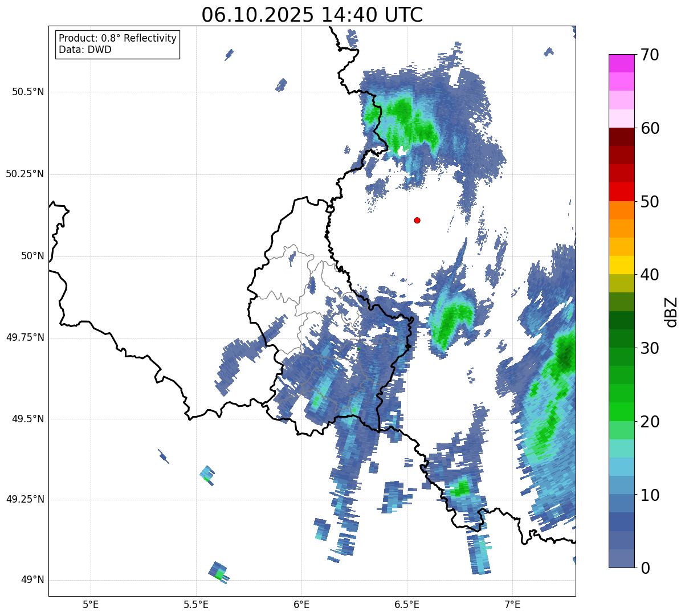This screenshot has height=616, width=685.
Task: Click the colorbar 40 tick label
Action: click(649, 275)
